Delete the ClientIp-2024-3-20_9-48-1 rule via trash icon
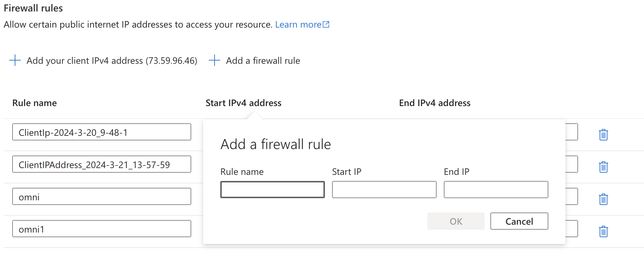 tap(603, 135)
